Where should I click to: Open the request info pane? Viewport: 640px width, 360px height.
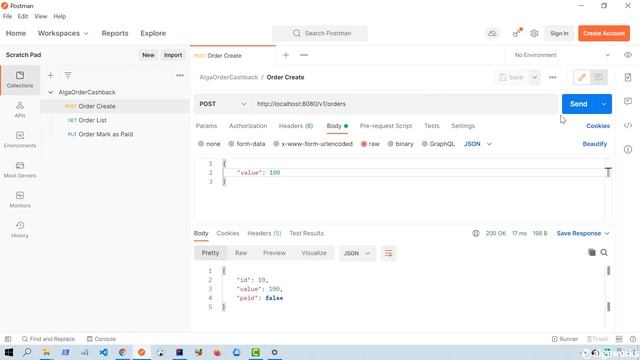pos(628,149)
